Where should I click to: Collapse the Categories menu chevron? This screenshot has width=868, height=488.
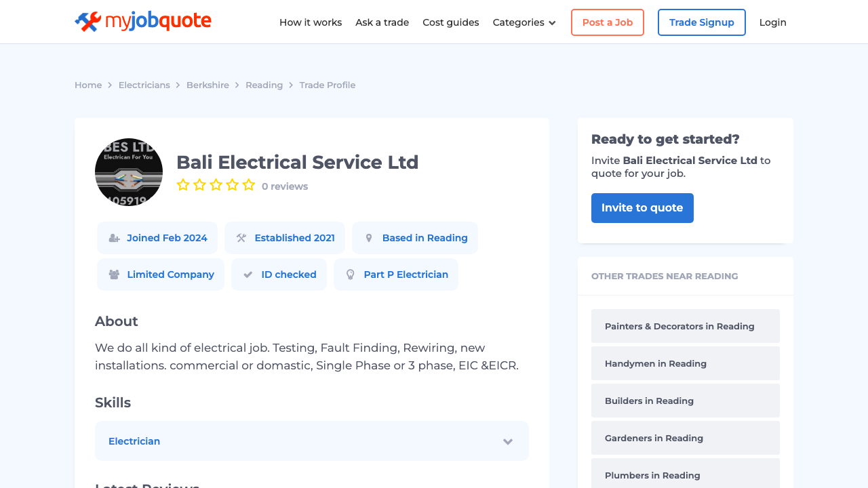pyautogui.click(x=551, y=22)
